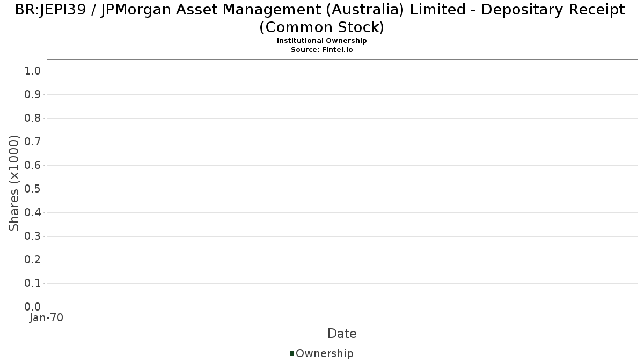The image size is (644, 362).
Task: Click the 0.1 y-axis tick label
Action: [33, 284]
